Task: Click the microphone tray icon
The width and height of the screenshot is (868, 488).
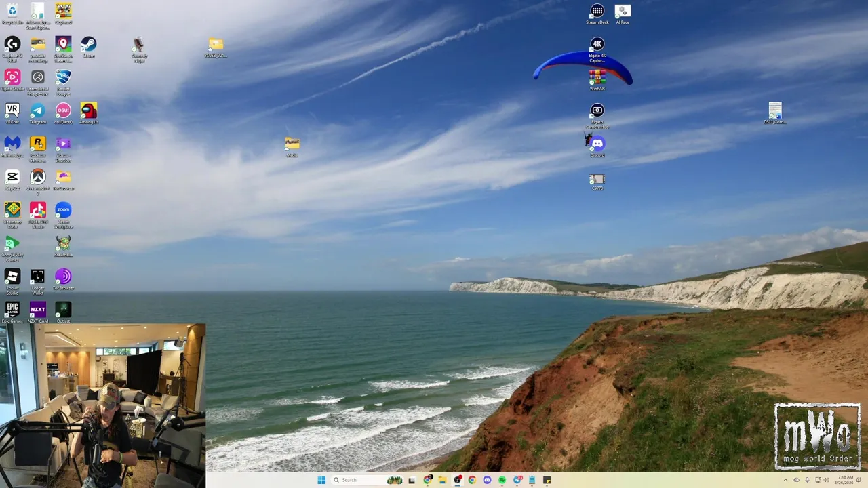Action: (807, 480)
